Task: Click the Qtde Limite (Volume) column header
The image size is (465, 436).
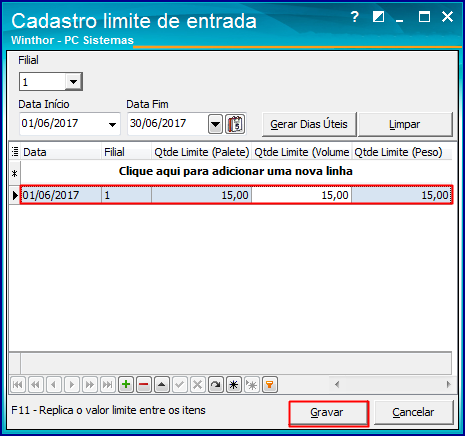Action: click(301, 152)
